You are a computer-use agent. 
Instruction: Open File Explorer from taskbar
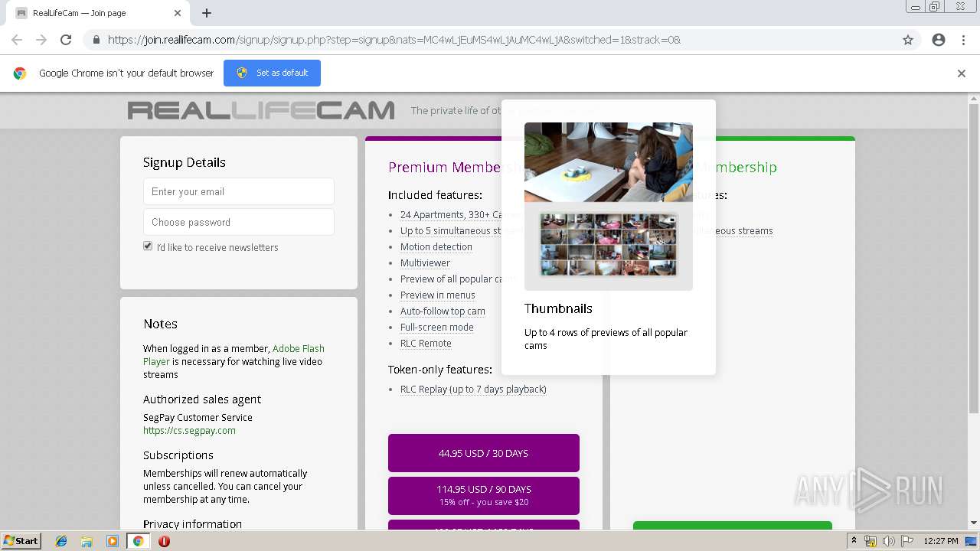(87, 541)
